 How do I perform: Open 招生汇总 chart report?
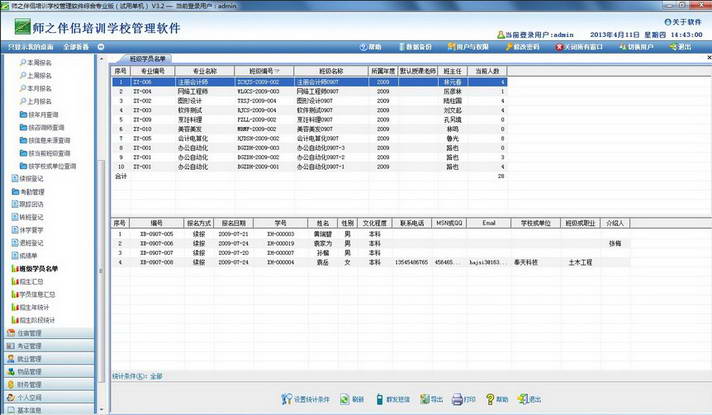pyautogui.click(x=27, y=282)
